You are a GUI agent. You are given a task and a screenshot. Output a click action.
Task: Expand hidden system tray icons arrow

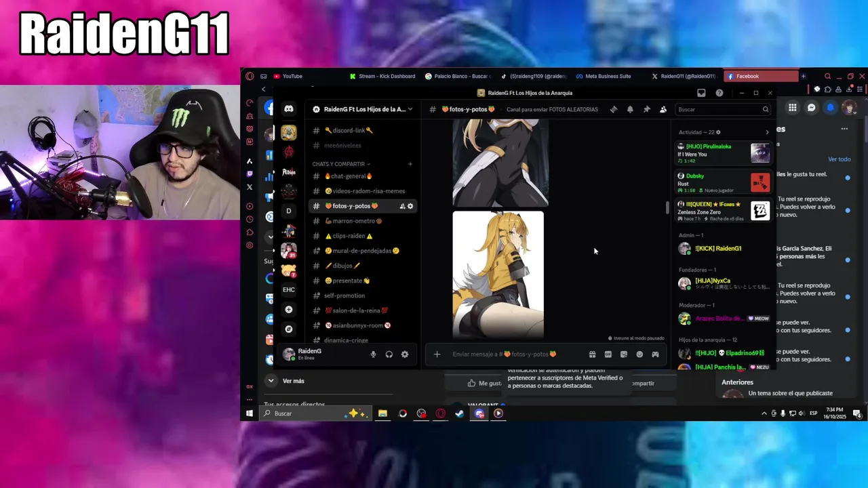pyautogui.click(x=764, y=413)
